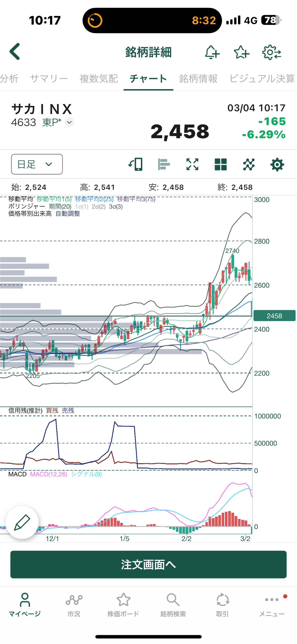The width and height of the screenshot is (297, 644).
Task: Open chart settings solid gear icon
Action: pyautogui.click(x=277, y=164)
